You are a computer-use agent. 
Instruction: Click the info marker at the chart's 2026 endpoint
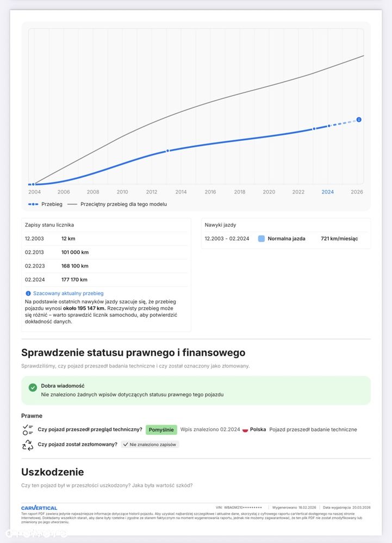pyautogui.click(x=359, y=120)
